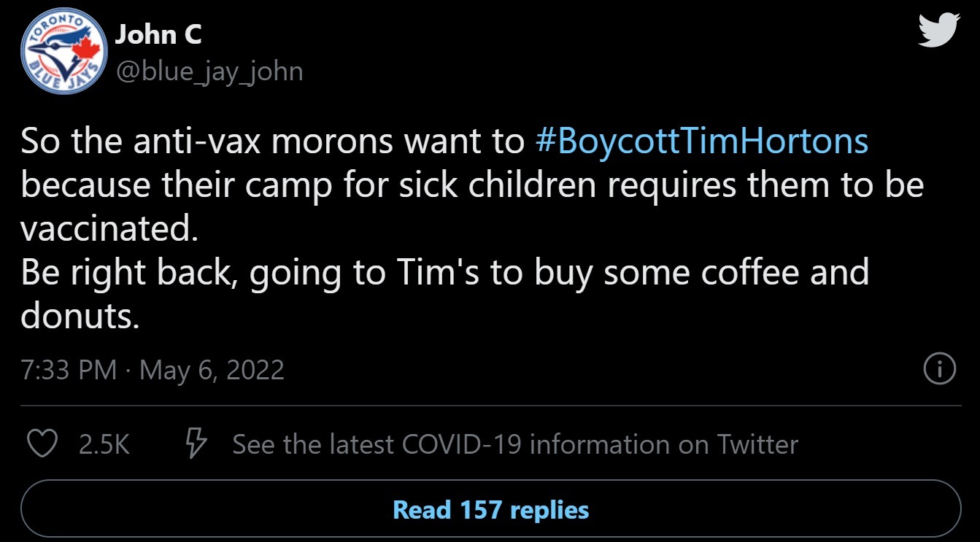Select the line about camp for sick children
The width and height of the screenshot is (980, 542).
tap(472, 185)
